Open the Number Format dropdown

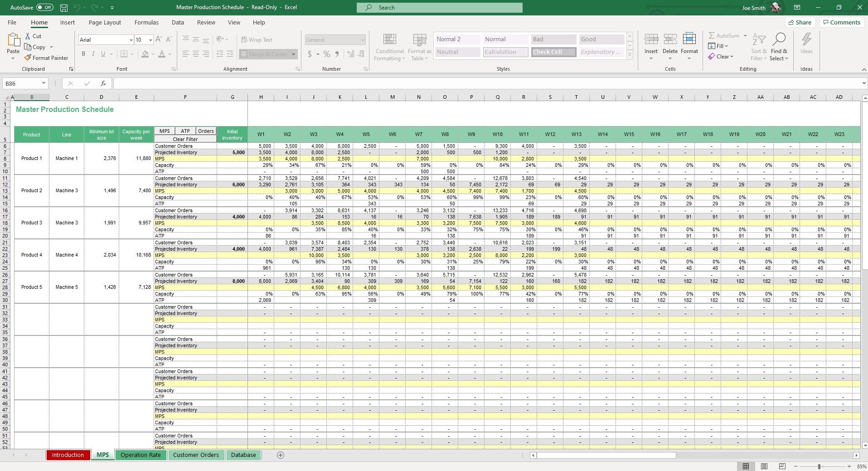pos(363,40)
